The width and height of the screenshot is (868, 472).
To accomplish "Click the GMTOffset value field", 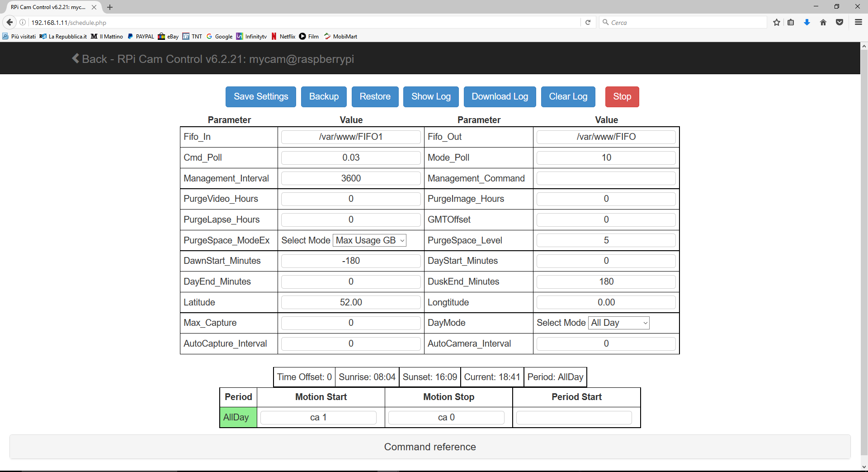I will coord(606,220).
